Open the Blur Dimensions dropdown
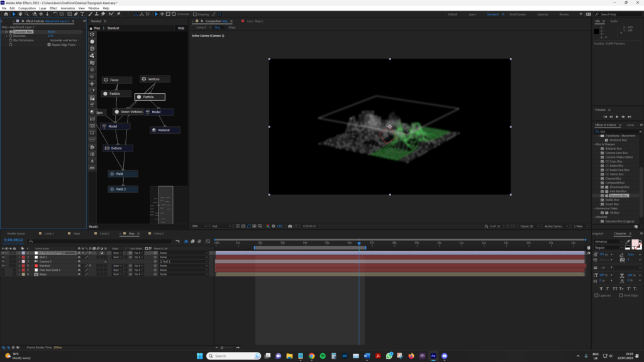The height and width of the screenshot is (362, 644). [x=65, y=40]
